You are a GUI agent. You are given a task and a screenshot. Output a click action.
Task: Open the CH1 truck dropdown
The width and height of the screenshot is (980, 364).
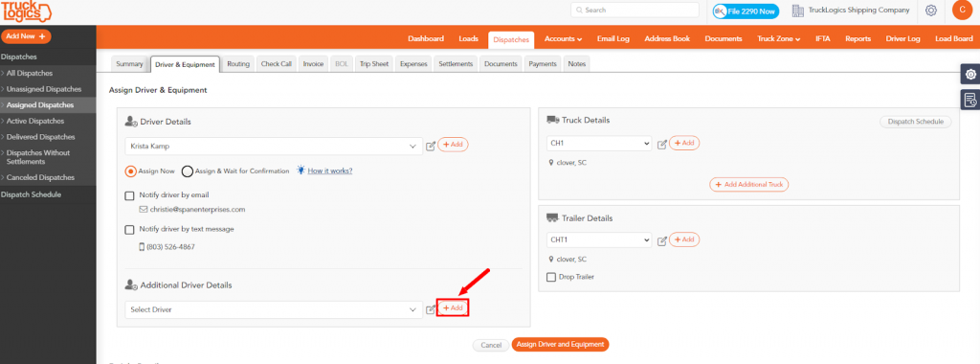(x=599, y=144)
